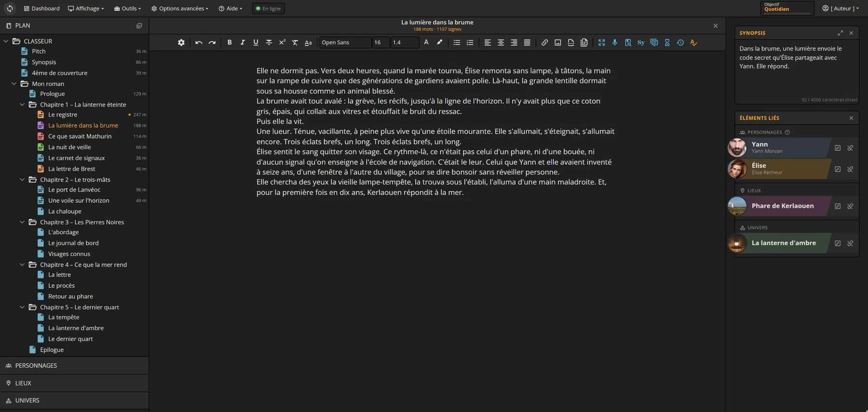
Task: Open the Aide menu
Action: [231, 8]
